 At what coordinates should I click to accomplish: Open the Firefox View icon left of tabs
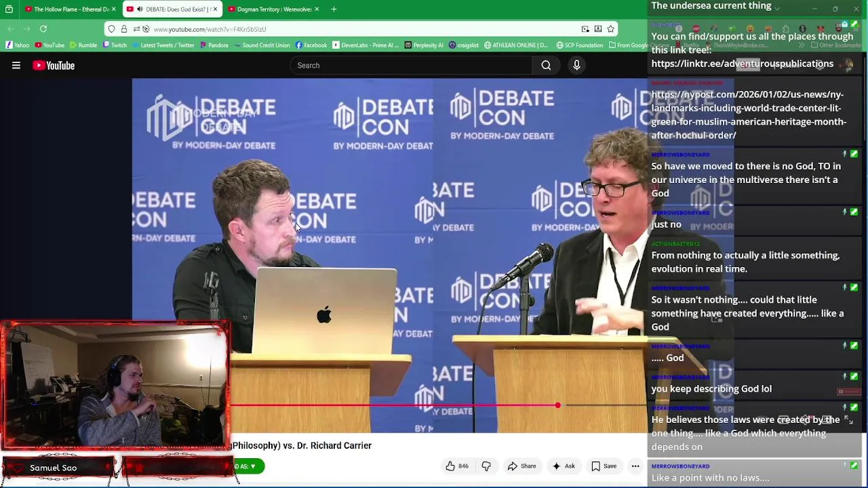pyautogui.click(x=9, y=9)
